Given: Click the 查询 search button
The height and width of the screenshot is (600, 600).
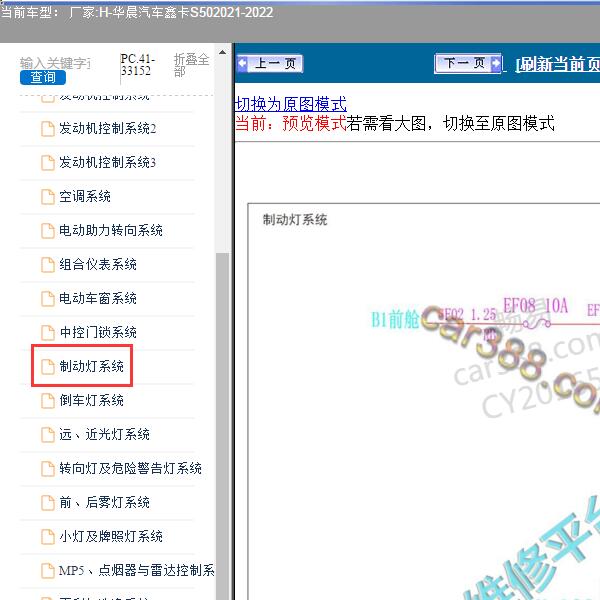Looking at the screenshot, I should [43, 77].
